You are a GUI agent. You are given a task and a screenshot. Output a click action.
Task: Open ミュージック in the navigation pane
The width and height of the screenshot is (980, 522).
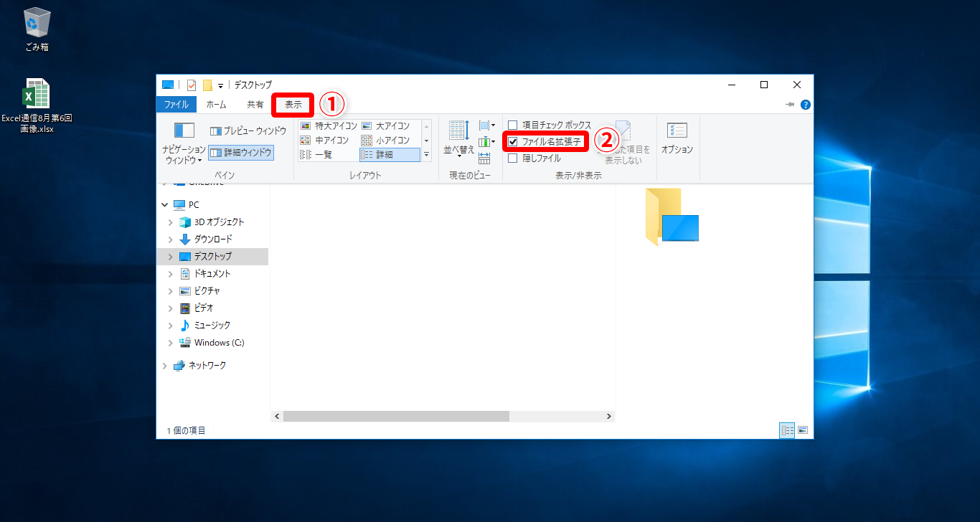click(205, 325)
